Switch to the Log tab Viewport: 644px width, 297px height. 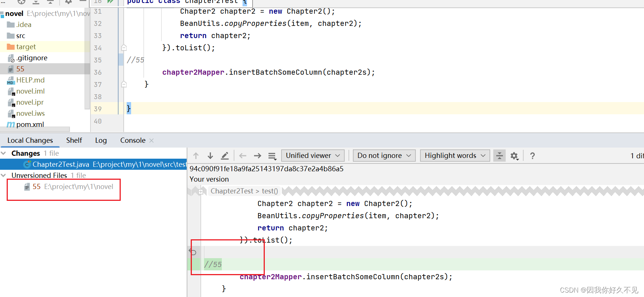click(101, 141)
